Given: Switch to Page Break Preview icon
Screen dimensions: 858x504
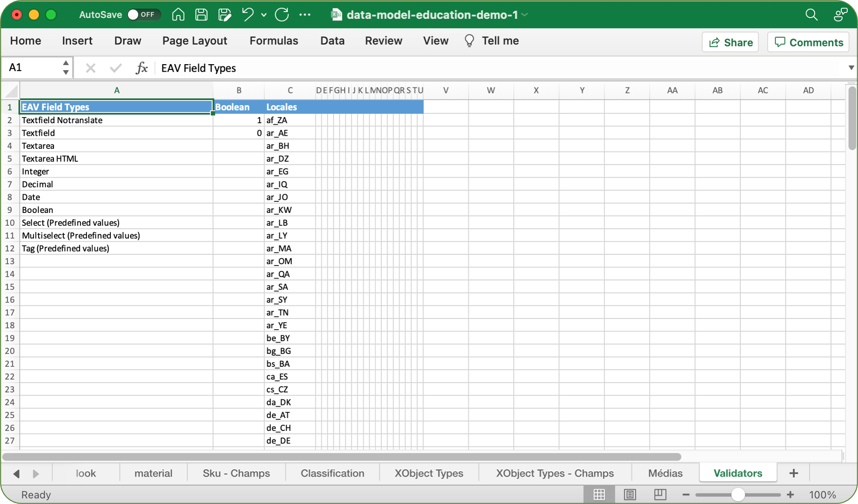Looking at the screenshot, I should pyautogui.click(x=660, y=495).
